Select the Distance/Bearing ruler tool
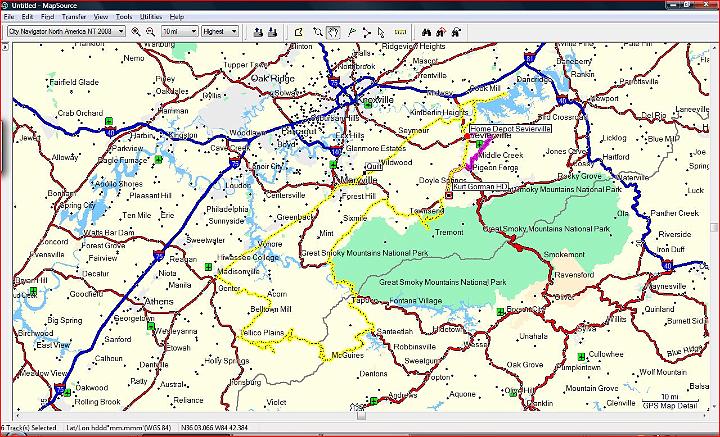Viewport: 720px width, 437px height. pyautogui.click(x=400, y=32)
